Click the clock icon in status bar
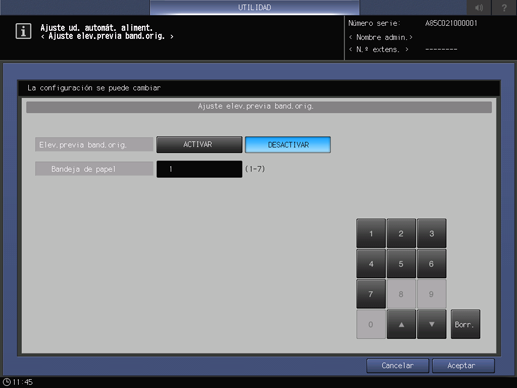This screenshot has width=517, height=388. (6, 382)
